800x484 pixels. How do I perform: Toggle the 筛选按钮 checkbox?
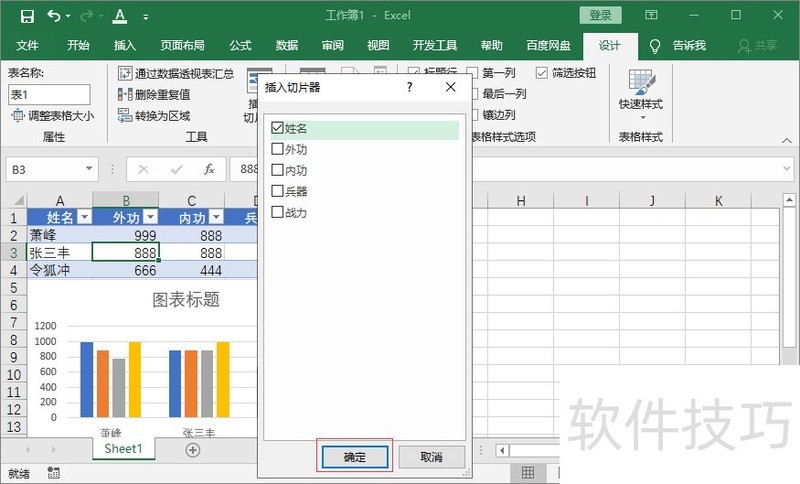pyautogui.click(x=541, y=73)
